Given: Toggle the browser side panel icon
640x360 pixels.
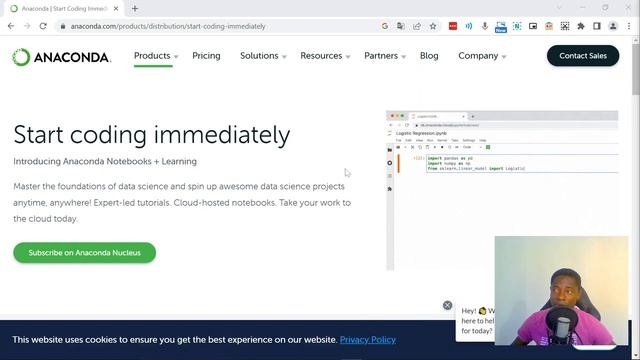Looking at the screenshot, I should coord(596,26).
